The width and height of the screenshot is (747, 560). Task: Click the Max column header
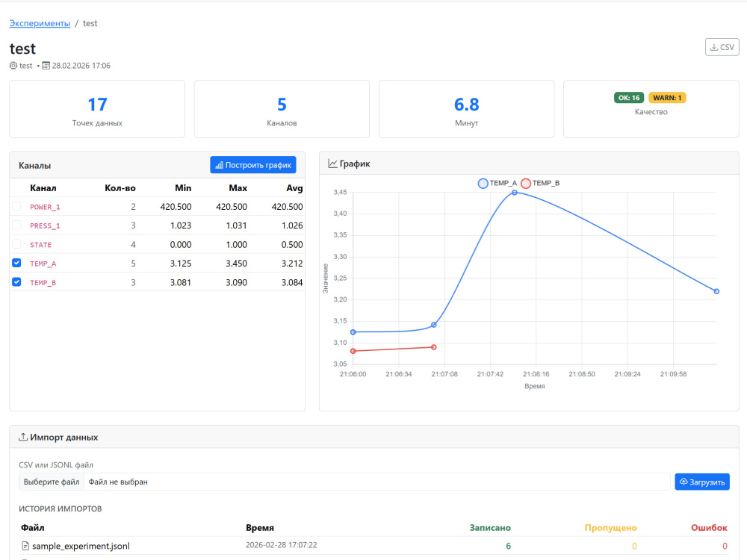click(x=238, y=188)
